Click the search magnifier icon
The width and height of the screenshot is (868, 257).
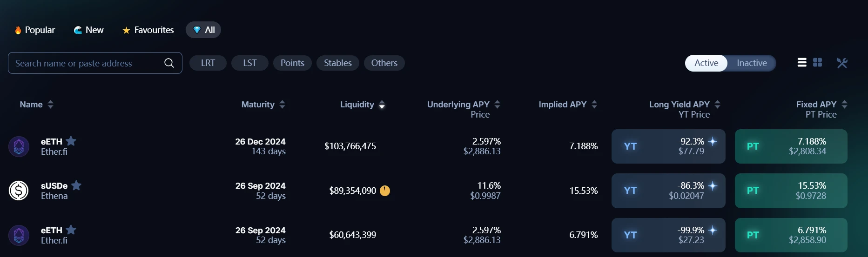pos(169,63)
